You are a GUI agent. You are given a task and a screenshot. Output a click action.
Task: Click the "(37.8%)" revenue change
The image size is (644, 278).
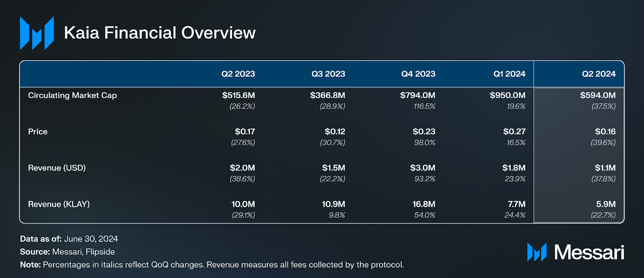[603, 179]
